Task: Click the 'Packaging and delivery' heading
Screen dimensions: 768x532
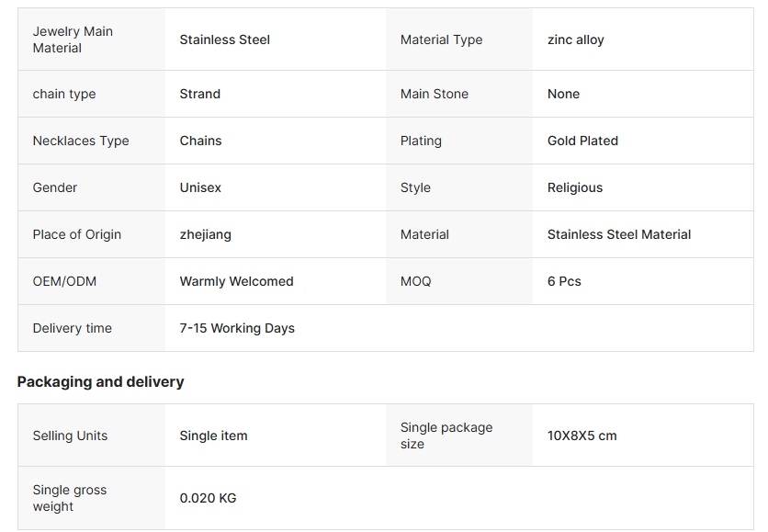Action: [x=101, y=381]
